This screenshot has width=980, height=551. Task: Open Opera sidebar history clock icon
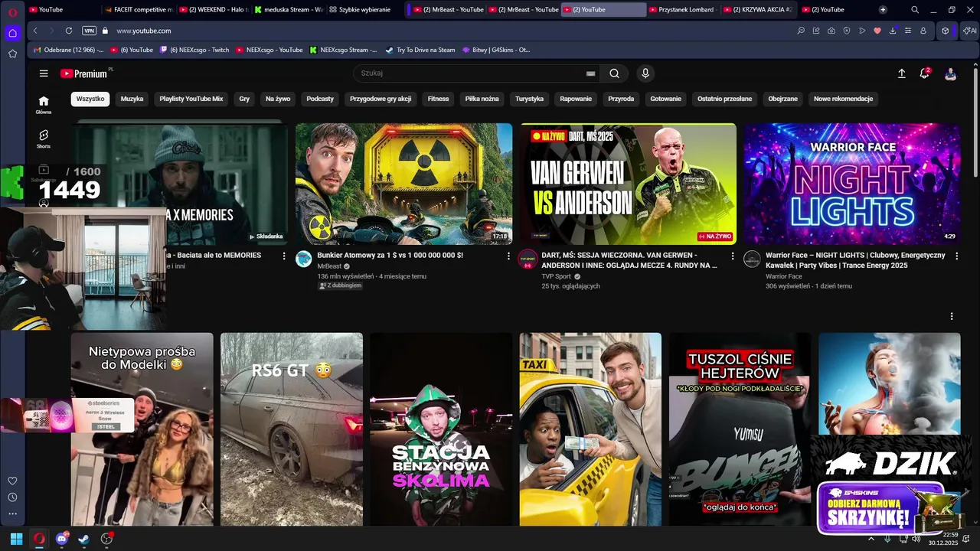[12, 497]
